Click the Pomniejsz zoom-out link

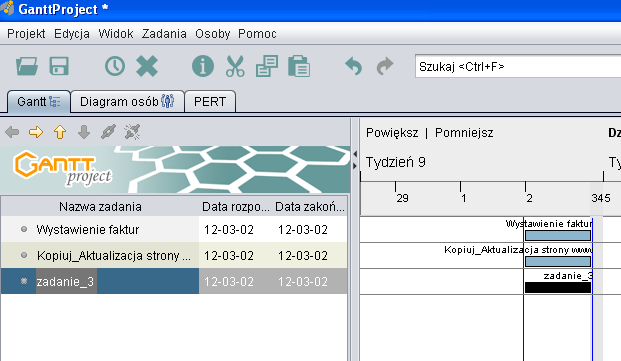(x=464, y=133)
